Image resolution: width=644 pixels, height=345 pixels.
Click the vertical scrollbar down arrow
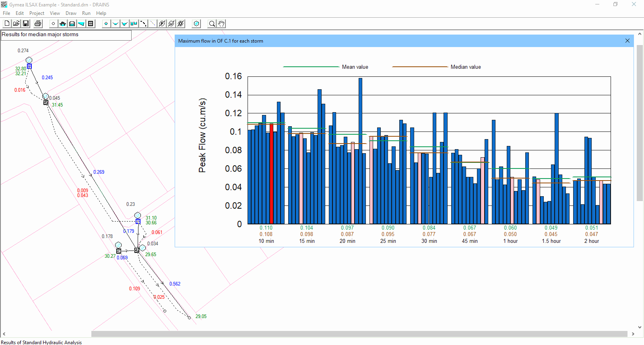click(x=640, y=327)
